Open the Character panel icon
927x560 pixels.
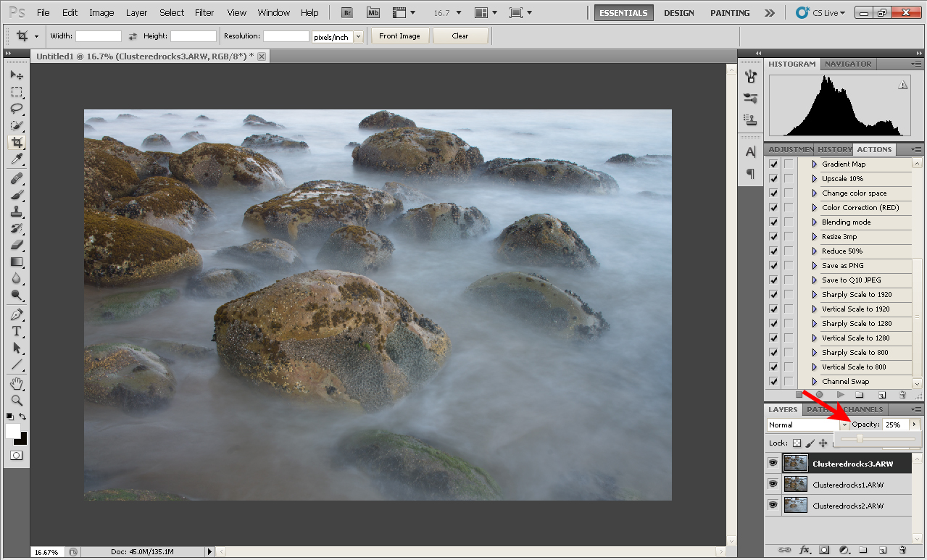[750, 151]
